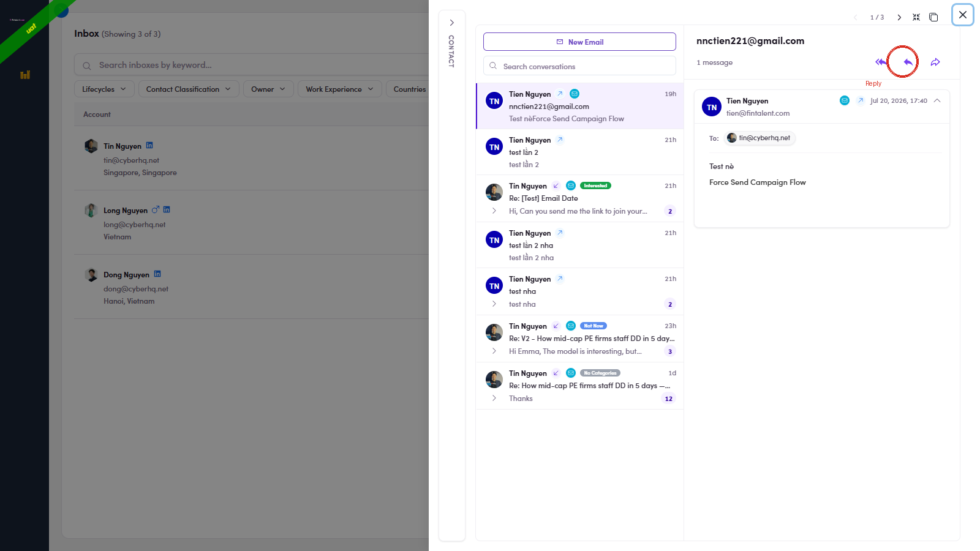Screen dimensions: 980x551
Task: Open the 'test lần 2 nha' conversation
Action: [579, 245]
